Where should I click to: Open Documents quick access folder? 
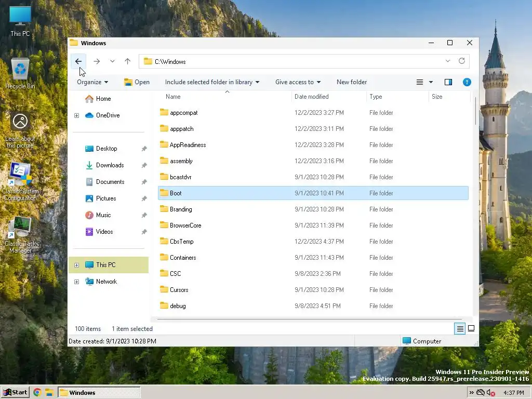(105, 182)
